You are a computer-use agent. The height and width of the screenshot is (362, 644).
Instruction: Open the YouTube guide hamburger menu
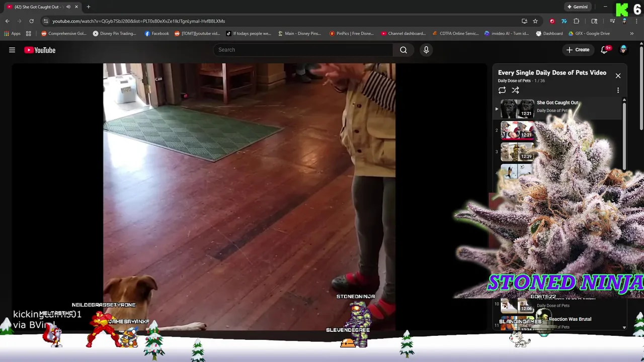pyautogui.click(x=12, y=50)
